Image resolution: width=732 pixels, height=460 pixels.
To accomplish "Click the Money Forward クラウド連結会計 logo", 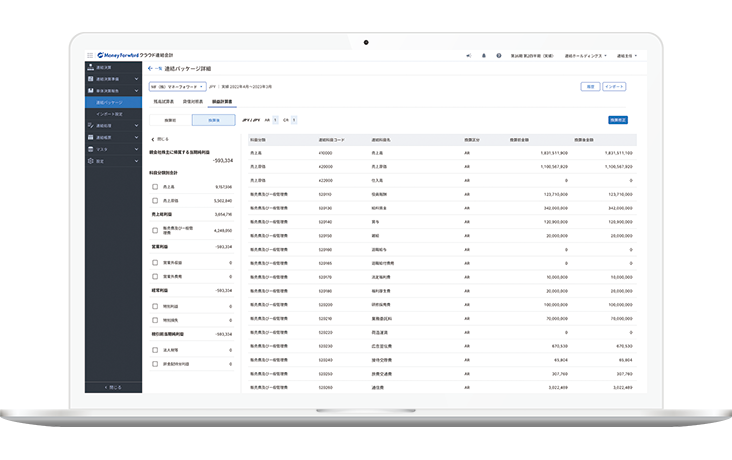I will [x=135, y=55].
